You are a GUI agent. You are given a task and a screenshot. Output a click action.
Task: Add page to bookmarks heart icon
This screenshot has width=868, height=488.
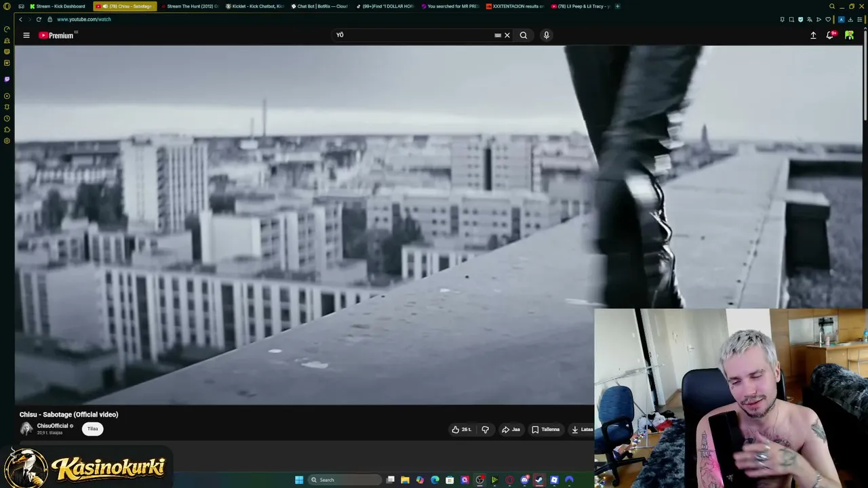pos(828,19)
